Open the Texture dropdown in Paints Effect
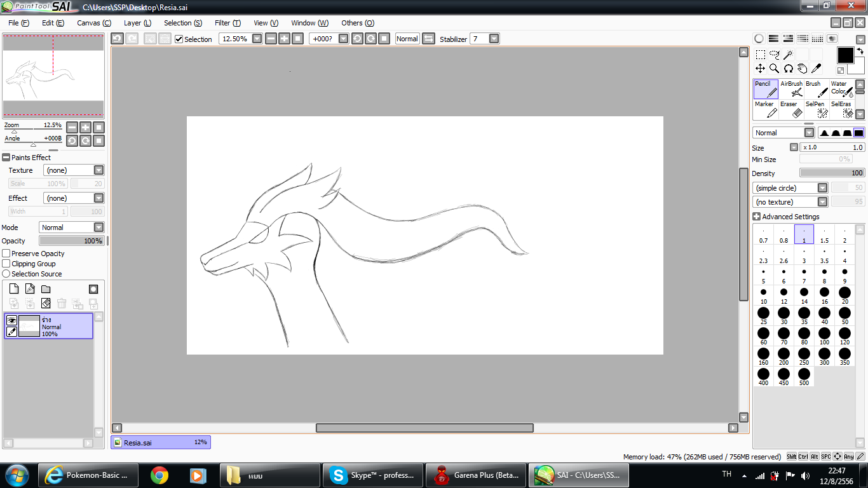868x488 pixels. (98, 170)
